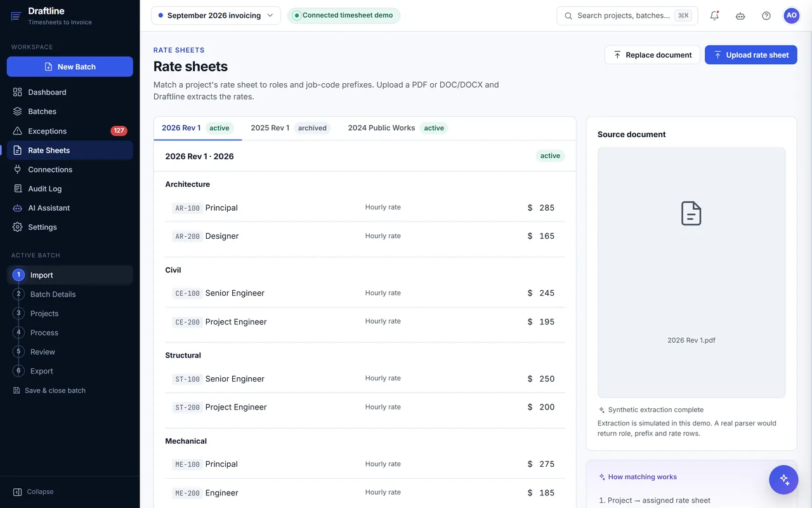The image size is (812, 508).
Task: Click Upload rate sheet button
Action: click(751, 55)
